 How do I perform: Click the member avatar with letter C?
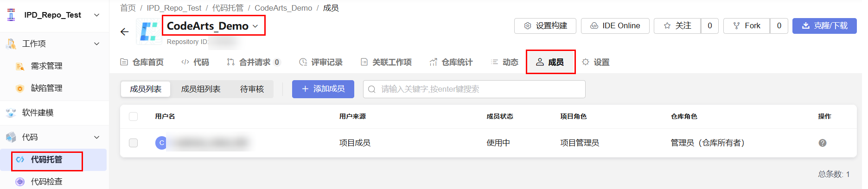(x=161, y=143)
